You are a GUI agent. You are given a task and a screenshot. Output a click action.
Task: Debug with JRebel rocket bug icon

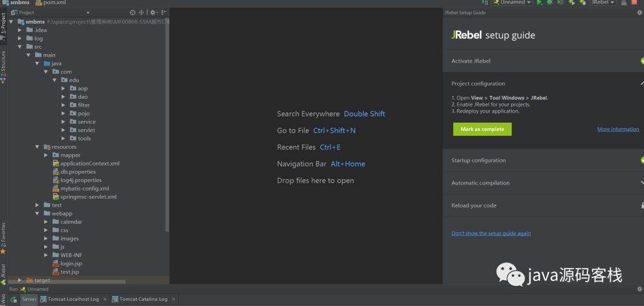582,2
